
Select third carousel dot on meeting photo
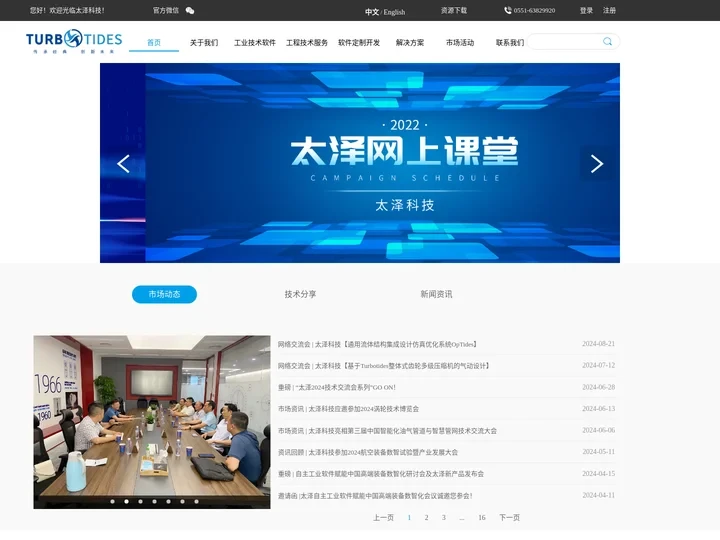click(141, 501)
